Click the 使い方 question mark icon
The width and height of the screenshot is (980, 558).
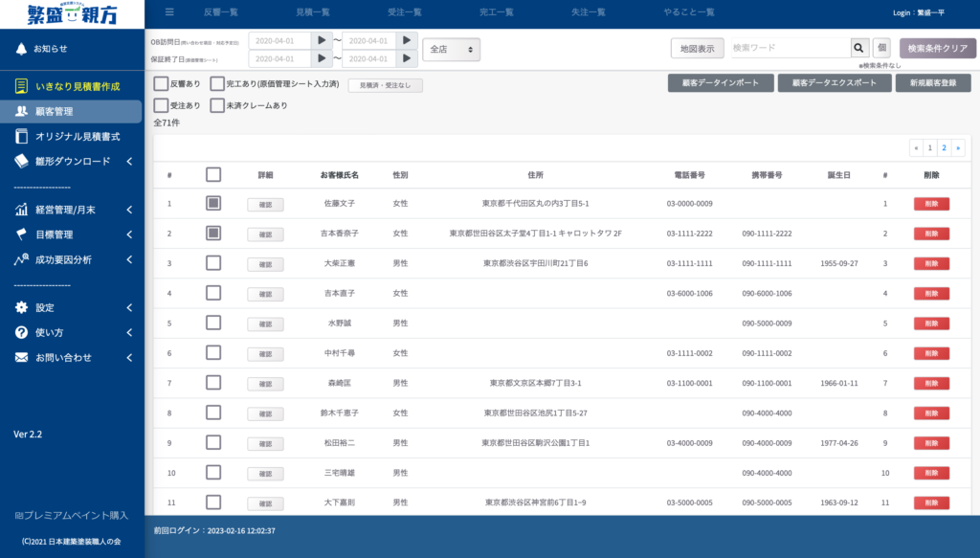click(x=21, y=332)
